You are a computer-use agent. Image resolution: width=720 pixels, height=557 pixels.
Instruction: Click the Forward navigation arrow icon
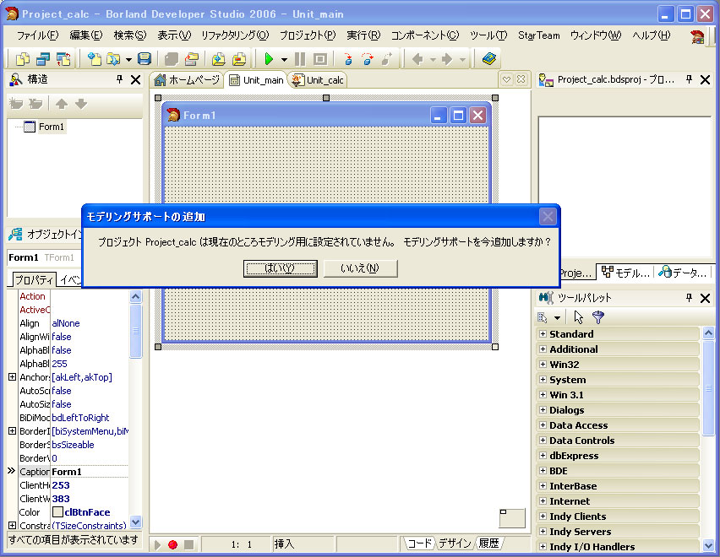447,59
